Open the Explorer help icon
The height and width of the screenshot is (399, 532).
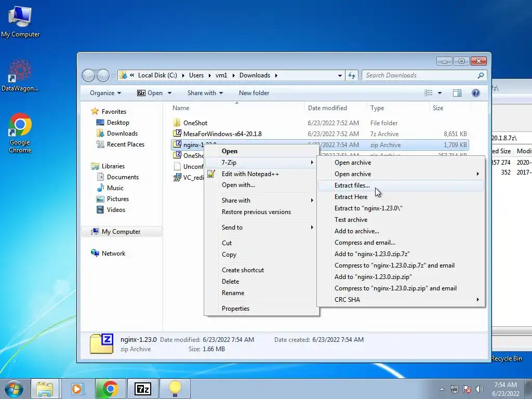pos(476,93)
